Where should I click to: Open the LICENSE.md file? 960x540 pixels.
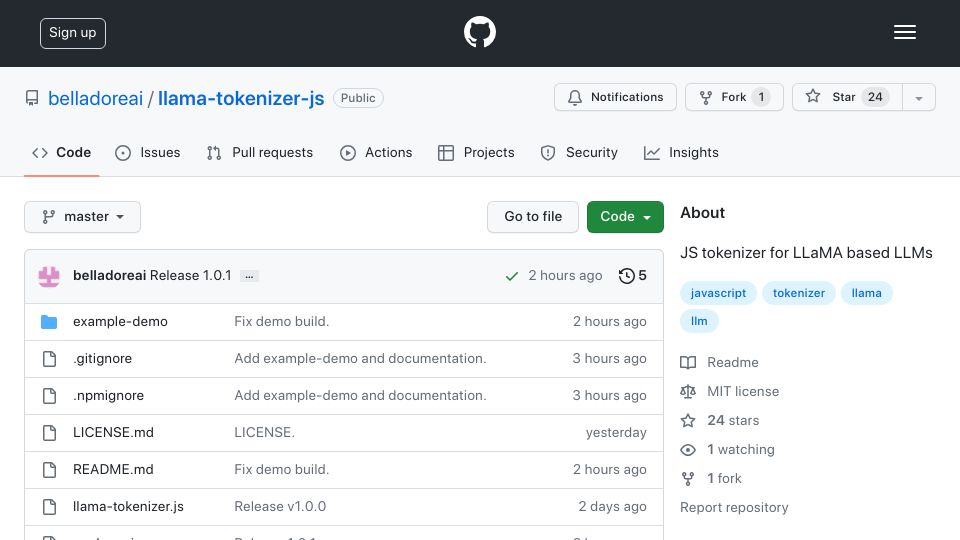click(113, 432)
